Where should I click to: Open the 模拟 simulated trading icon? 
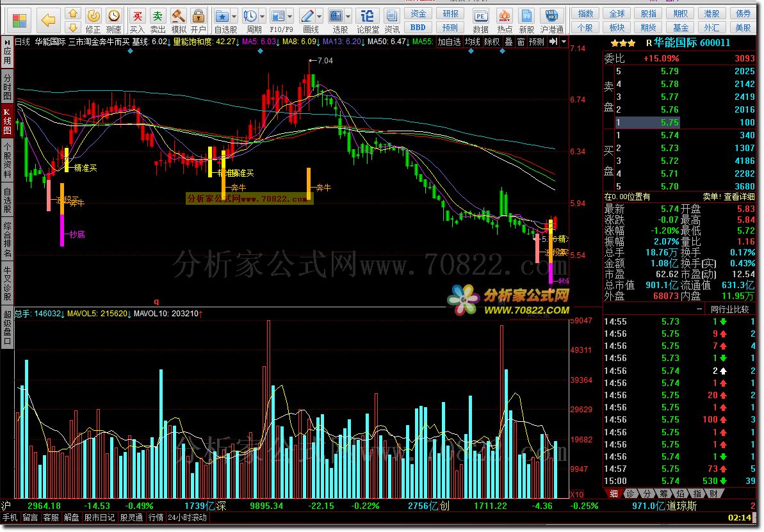179,21
